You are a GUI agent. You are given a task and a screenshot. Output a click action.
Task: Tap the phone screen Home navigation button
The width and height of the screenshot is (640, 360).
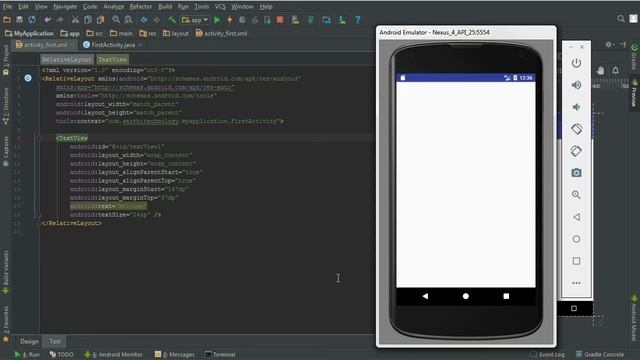(x=466, y=296)
